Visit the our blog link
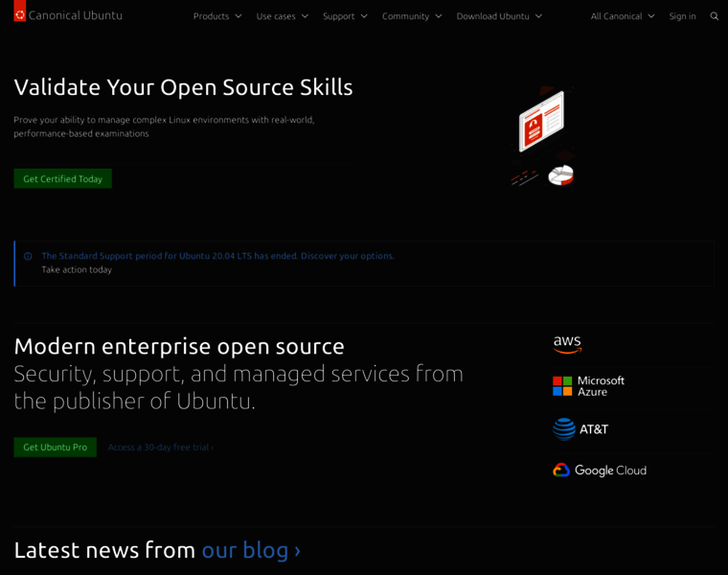 point(251,550)
